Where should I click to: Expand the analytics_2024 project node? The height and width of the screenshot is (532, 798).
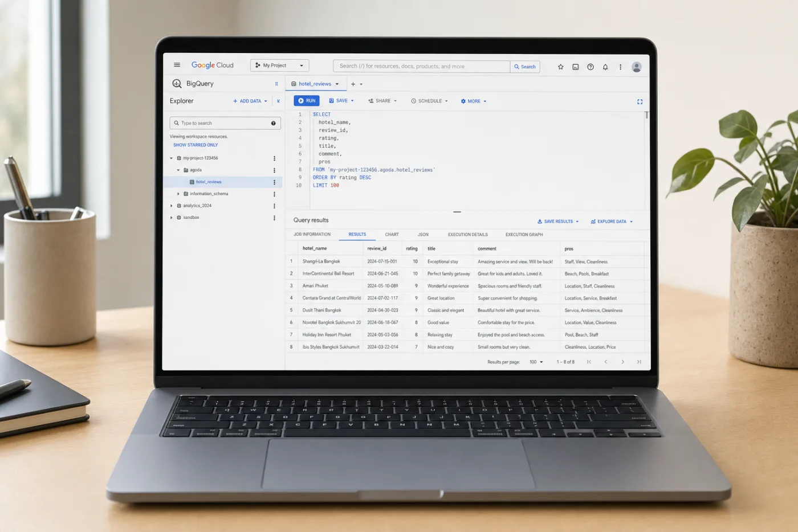[x=171, y=206]
